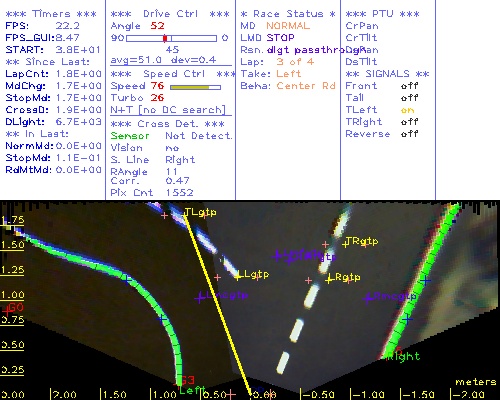Image resolution: width=500 pixels, height=400 pixels.
Task: Click the green 'Sensor' label
Action: pos(130,136)
